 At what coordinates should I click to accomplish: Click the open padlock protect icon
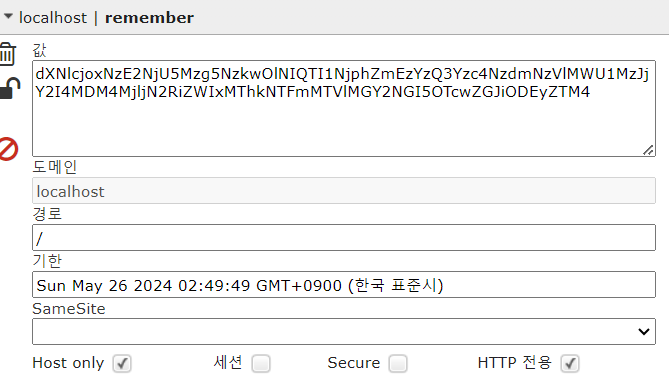coord(9,88)
